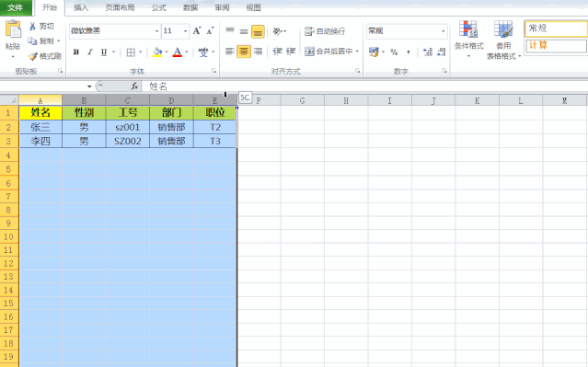Click 合并后居中 merge button
This screenshot has width=588, height=367.
tap(329, 52)
